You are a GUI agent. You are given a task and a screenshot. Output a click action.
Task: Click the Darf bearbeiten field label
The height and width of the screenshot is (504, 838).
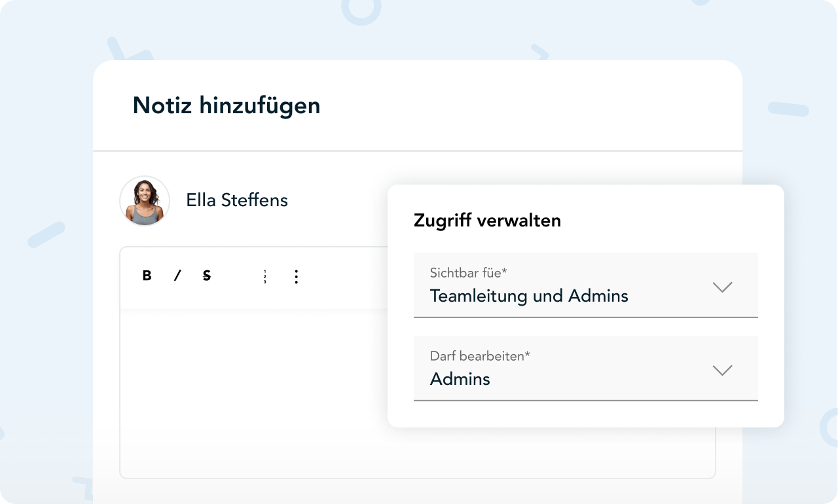(x=479, y=356)
